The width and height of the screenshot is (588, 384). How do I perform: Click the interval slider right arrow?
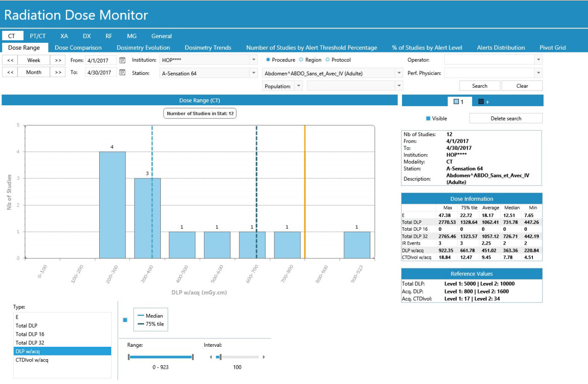264,357
